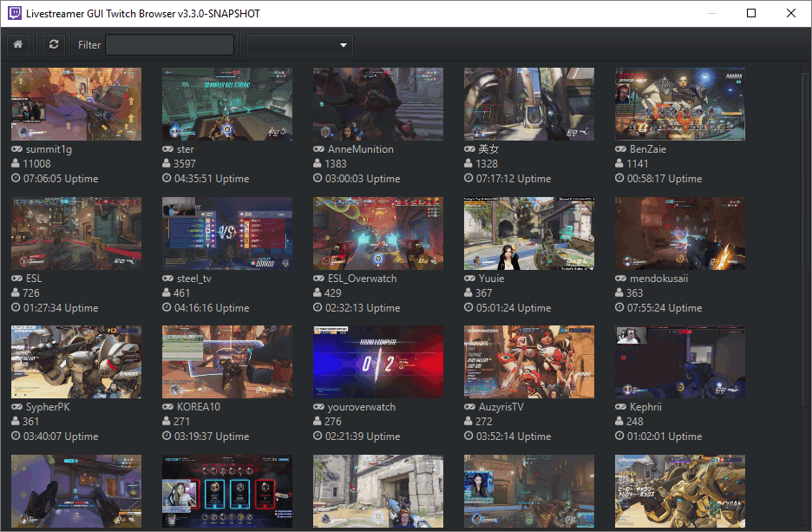Viewport: 812px width, 532px height.
Task: Click the viewers icon beside 248
Action: [620, 423]
